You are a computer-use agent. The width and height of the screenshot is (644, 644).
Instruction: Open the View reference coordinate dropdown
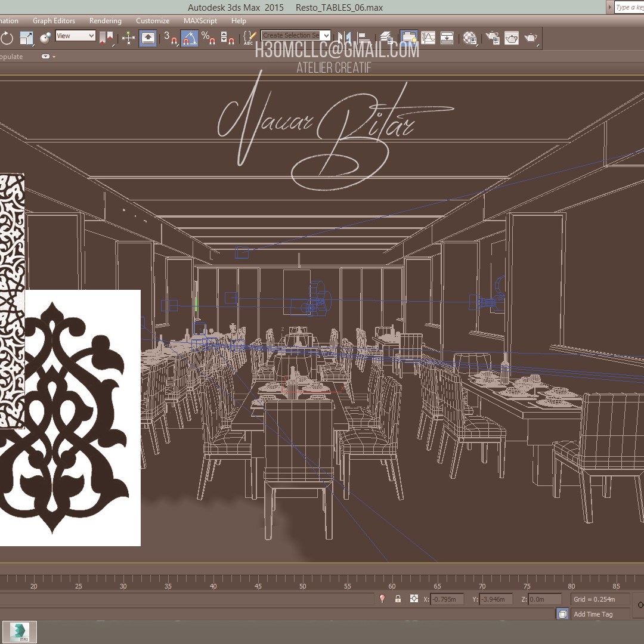pyautogui.click(x=75, y=36)
